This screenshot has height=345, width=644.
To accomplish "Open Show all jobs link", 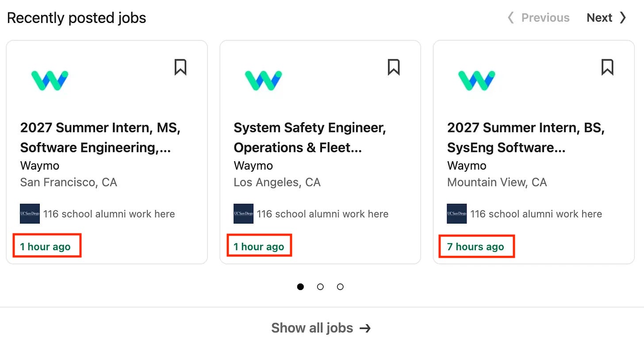I will [x=321, y=328].
